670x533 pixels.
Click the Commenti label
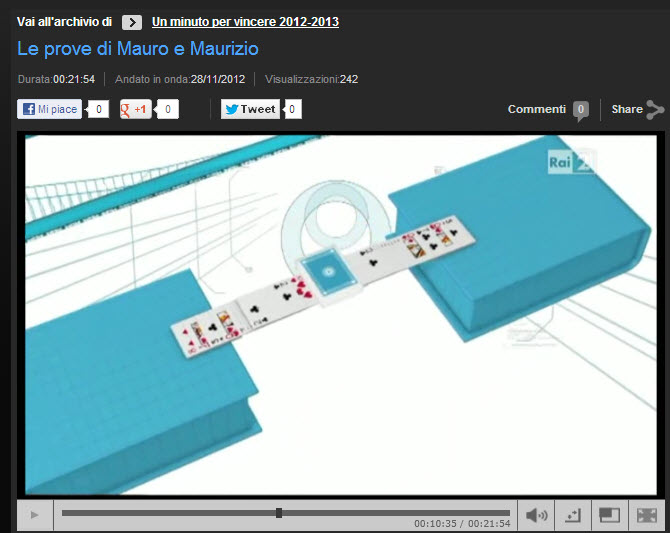tap(536, 109)
